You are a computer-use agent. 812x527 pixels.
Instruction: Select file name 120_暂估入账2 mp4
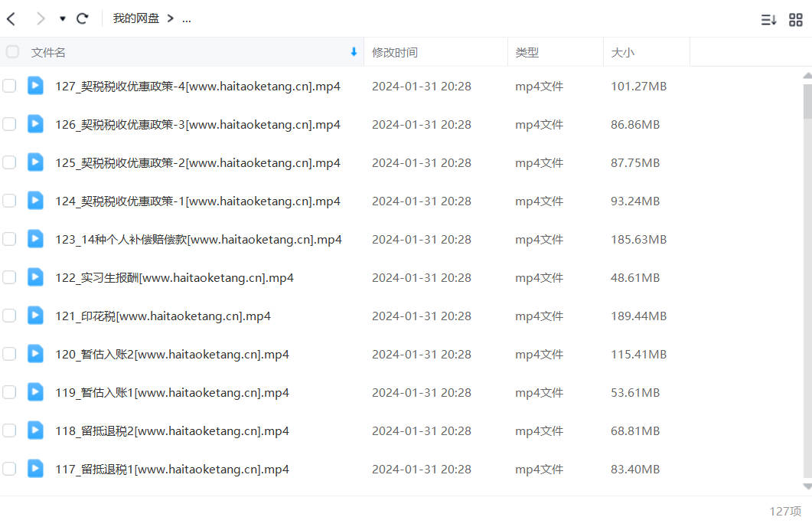pos(172,355)
